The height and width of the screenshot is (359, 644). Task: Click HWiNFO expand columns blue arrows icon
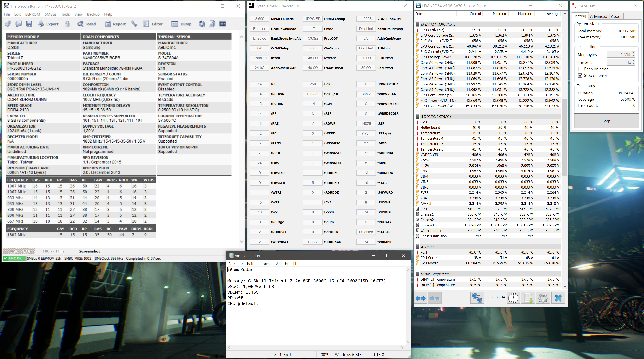tap(420, 298)
